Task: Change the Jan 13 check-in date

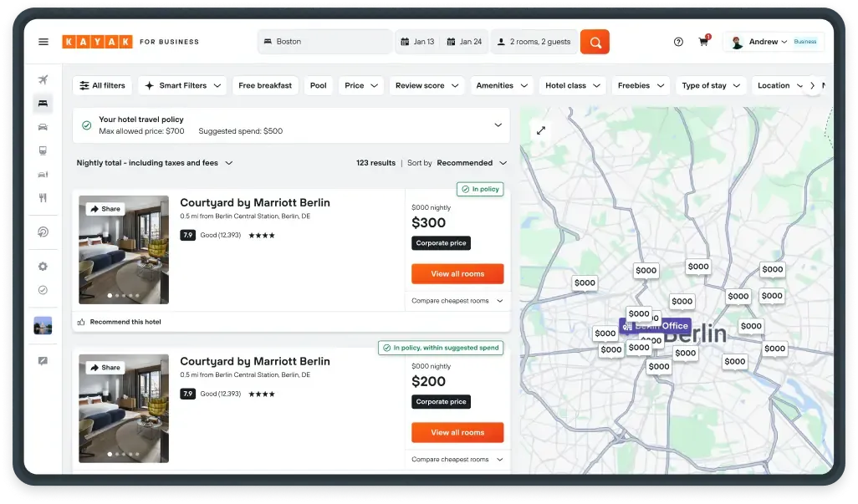Action: click(418, 42)
